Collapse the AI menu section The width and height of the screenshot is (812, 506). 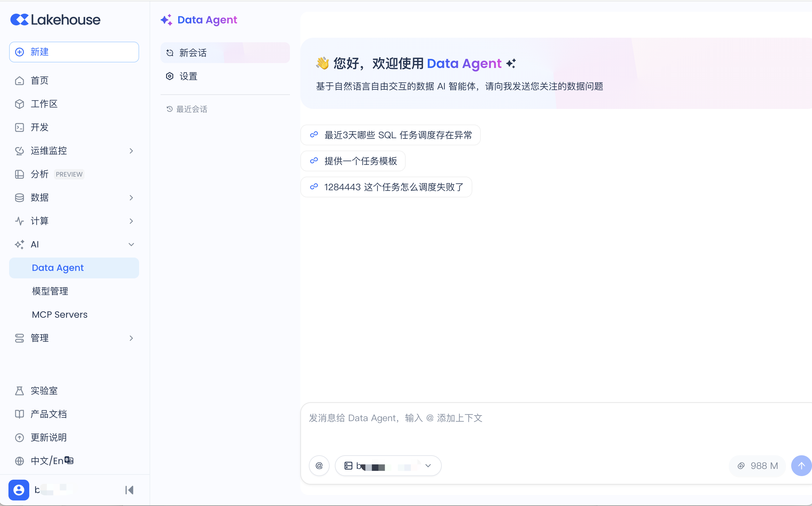131,244
